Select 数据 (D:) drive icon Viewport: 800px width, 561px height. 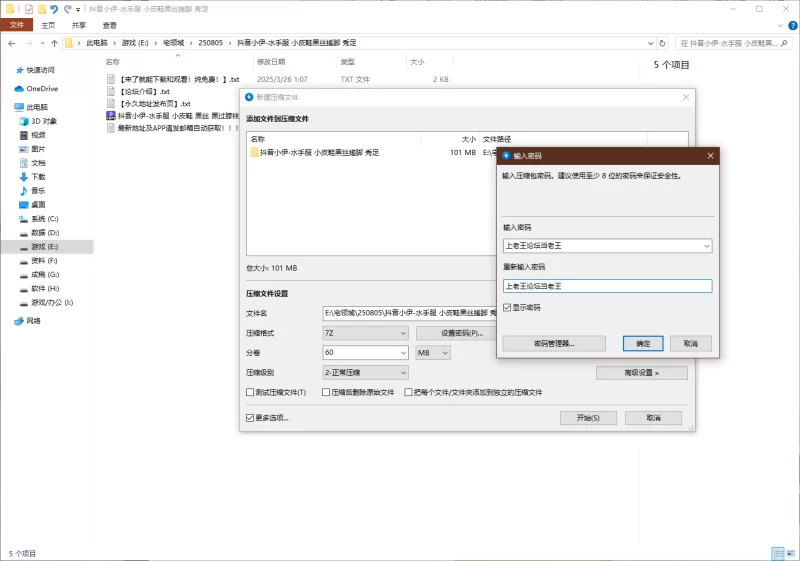click(x=23, y=233)
